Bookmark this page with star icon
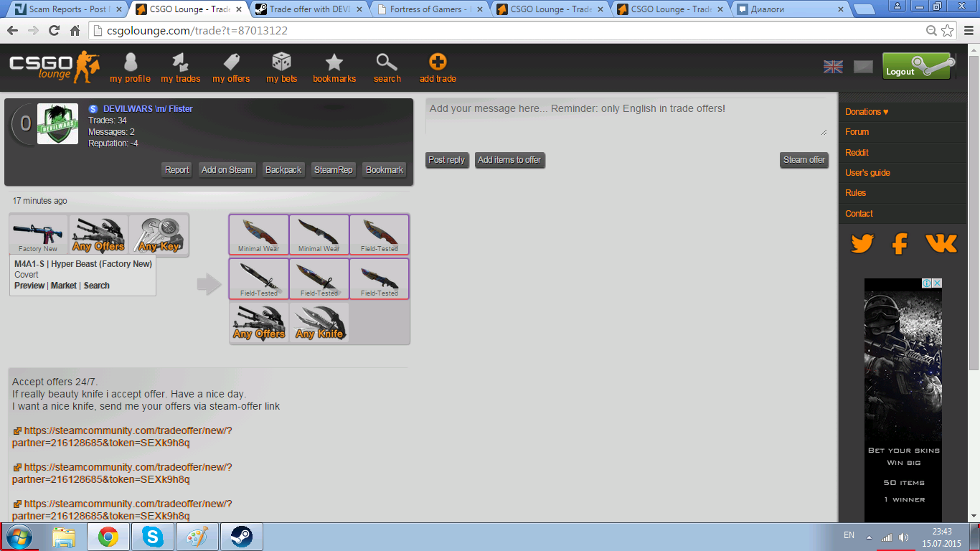Image resolution: width=980 pixels, height=551 pixels. 948,31
